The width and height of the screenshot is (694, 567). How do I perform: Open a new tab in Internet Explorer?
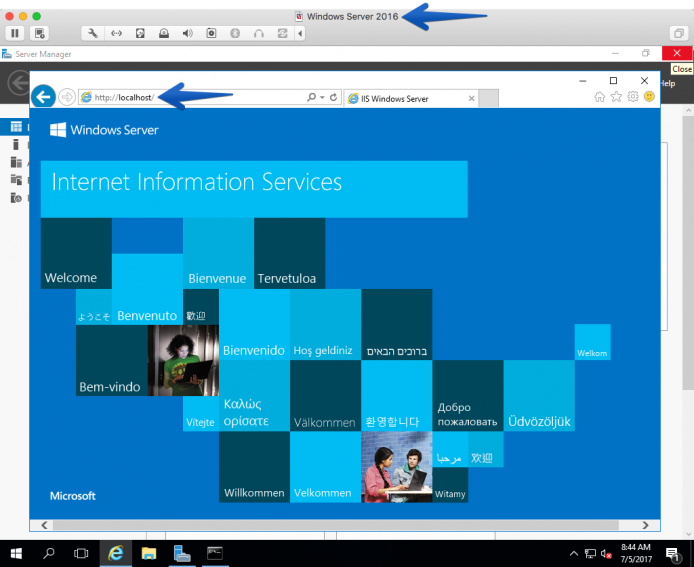489,98
